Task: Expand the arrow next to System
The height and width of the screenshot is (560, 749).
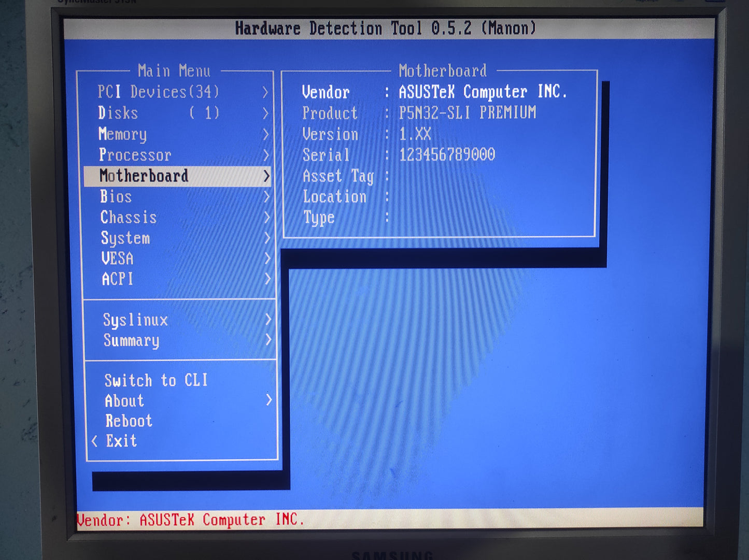Action: click(x=267, y=238)
